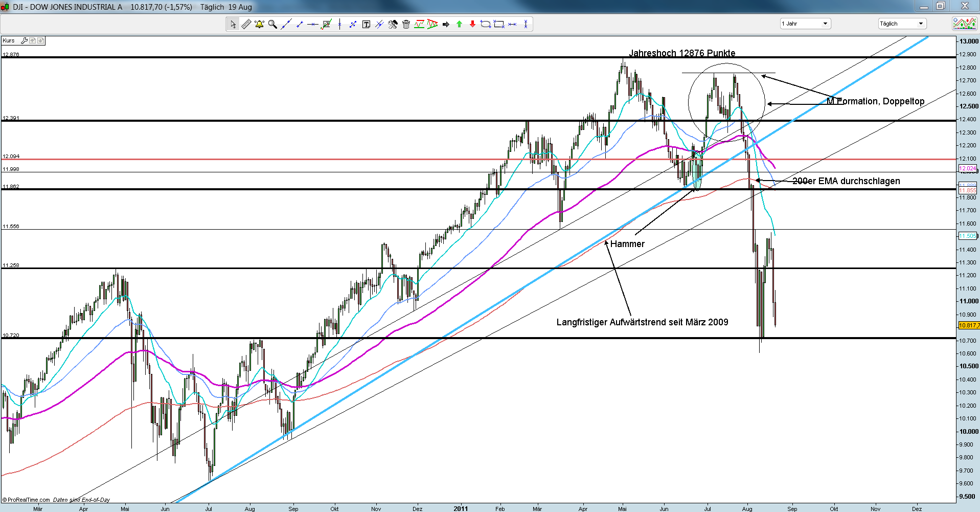Select the green up arrow marker
980x512 pixels.
click(459, 24)
